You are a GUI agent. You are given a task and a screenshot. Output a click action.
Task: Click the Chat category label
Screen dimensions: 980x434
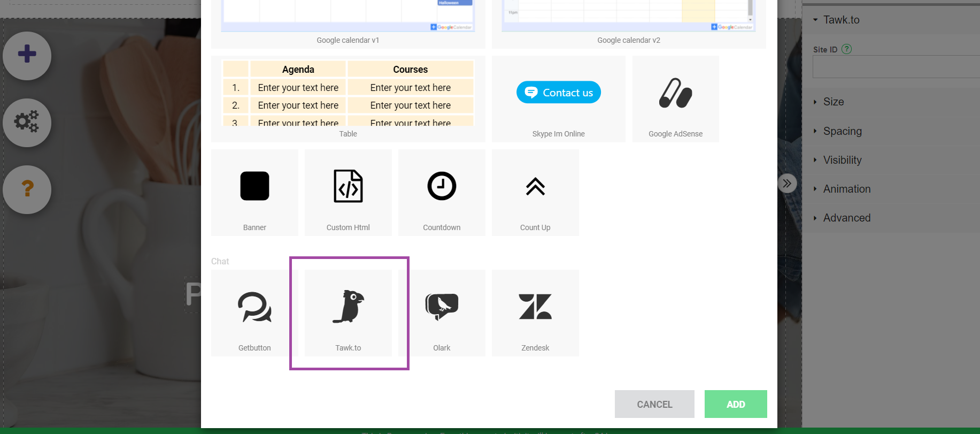220,261
